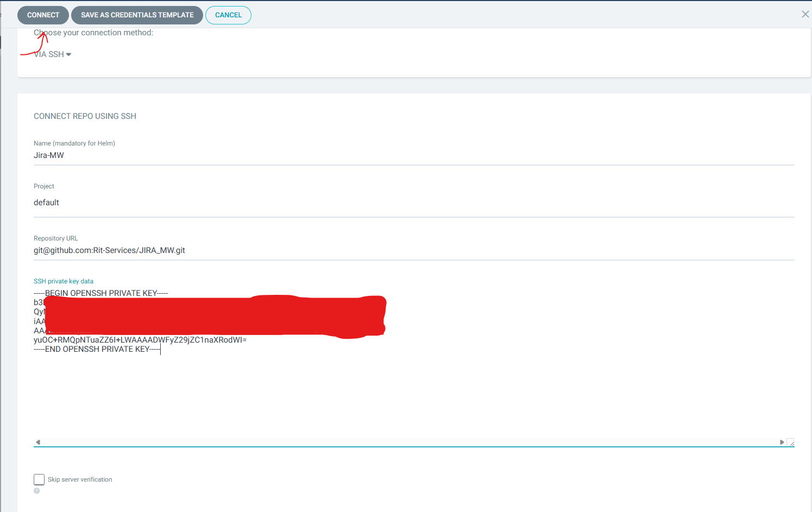The width and height of the screenshot is (812, 512).
Task: Click the last visible key line ending RodWI=
Action: (140, 340)
